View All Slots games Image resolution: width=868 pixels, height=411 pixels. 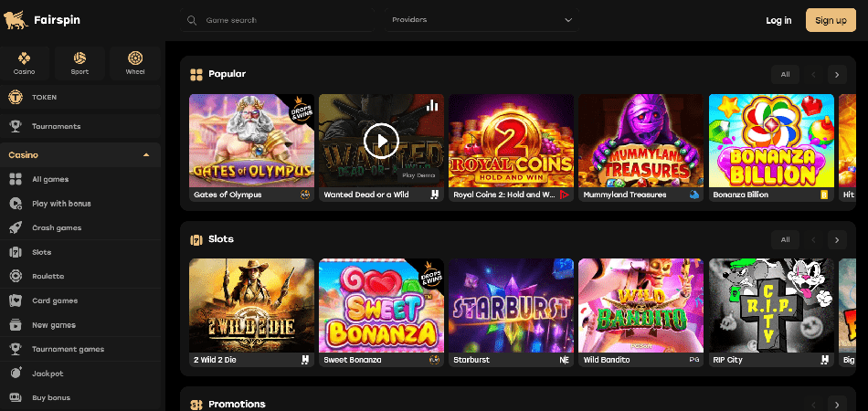[785, 239]
